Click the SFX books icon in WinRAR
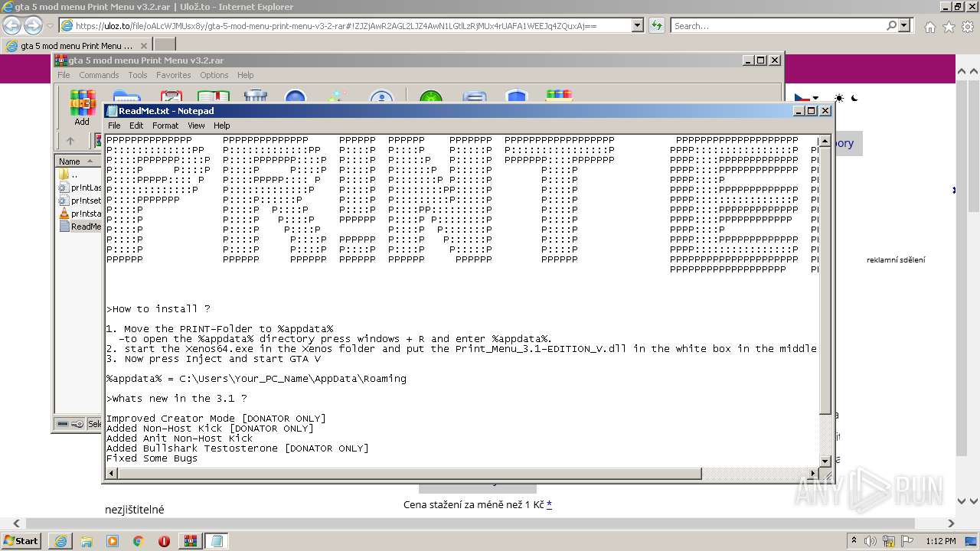Viewport: 980px width, 551px height. point(559,97)
